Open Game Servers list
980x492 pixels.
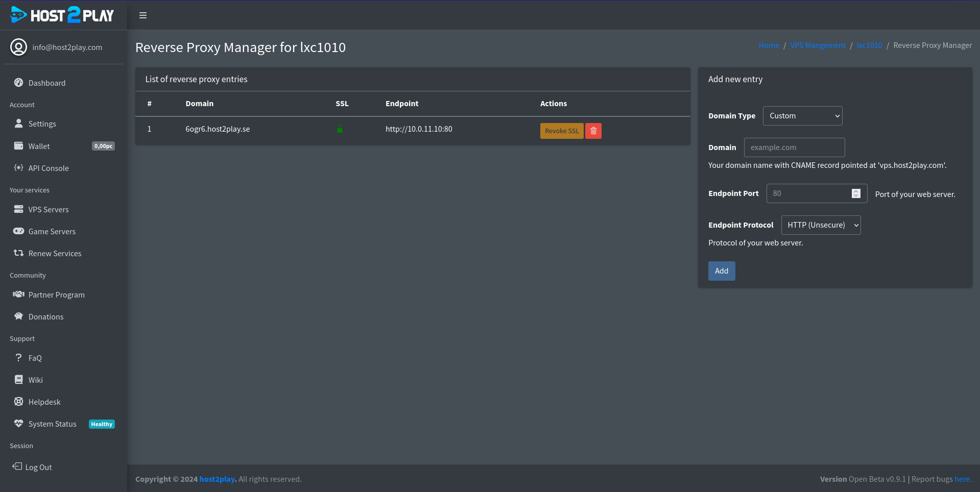click(63, 231)
